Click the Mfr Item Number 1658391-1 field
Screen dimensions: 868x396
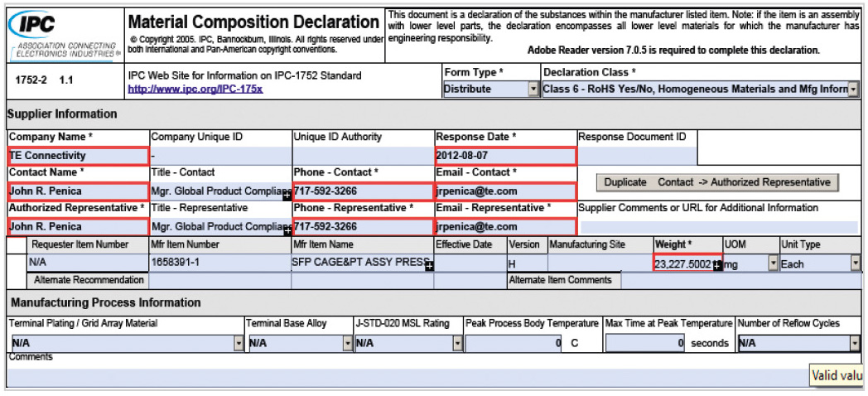[x=220, y=263]
